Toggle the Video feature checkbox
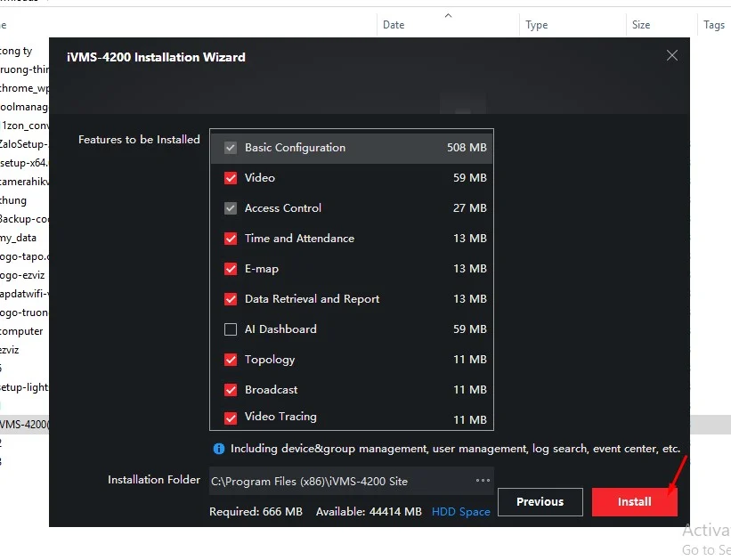The width and height of the screenshot is (731, 560). 231,178
